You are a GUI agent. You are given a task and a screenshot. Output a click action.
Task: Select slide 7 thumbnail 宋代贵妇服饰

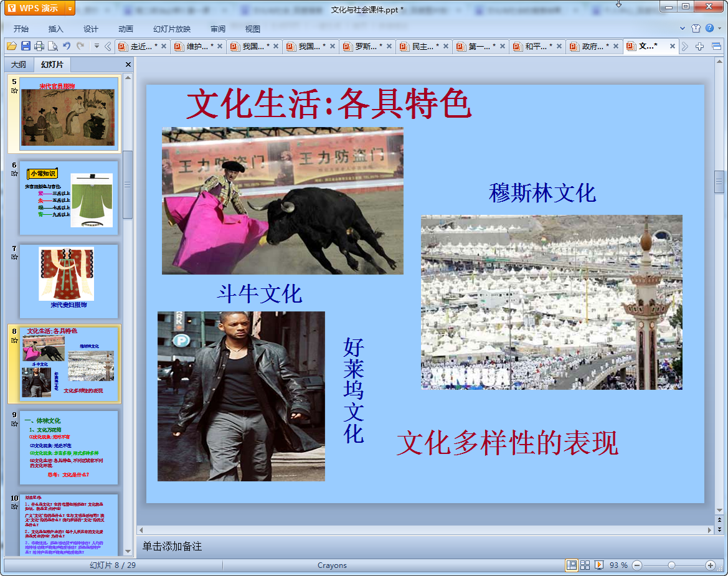69,281
